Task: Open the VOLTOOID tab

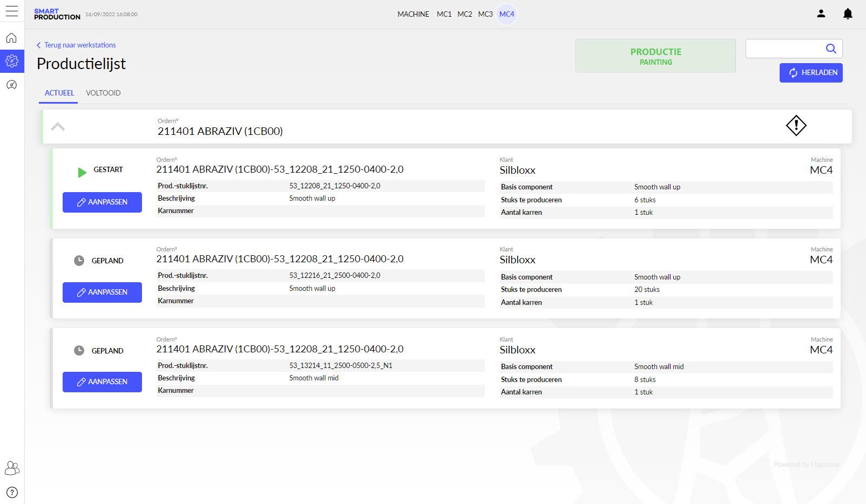Action: [103, 93]
